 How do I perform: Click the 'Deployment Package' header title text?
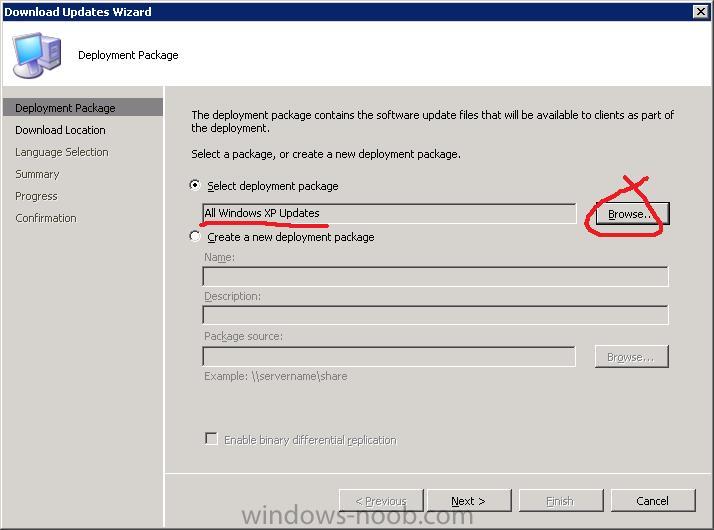128,55
